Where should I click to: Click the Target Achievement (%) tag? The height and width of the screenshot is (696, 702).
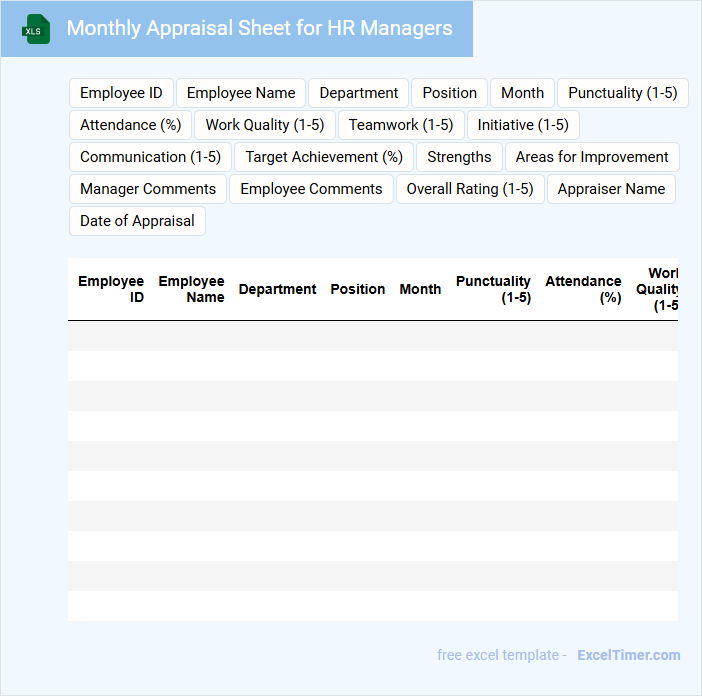(x=324, y=157)
